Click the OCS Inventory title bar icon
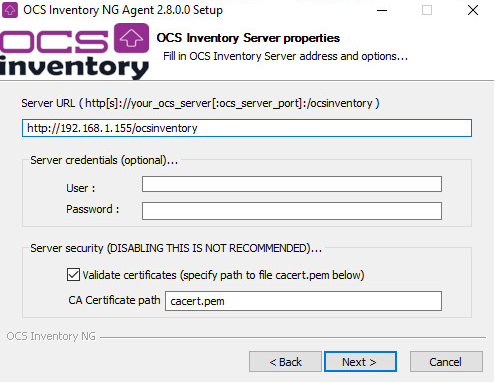This screenshot has height=383, width=495. coord(10,10)
